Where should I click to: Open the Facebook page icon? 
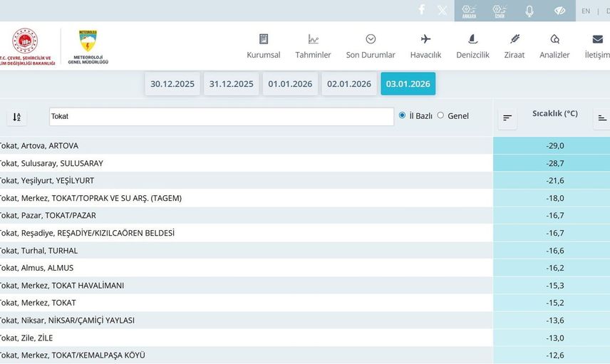[422, 10]
